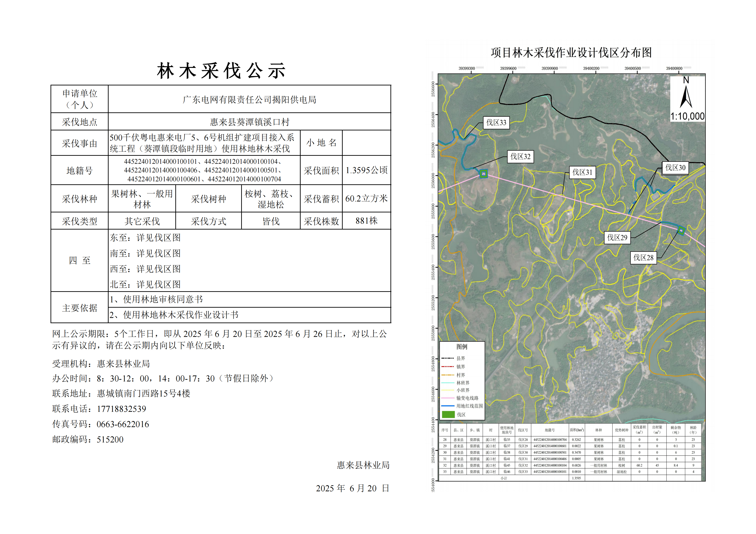Click the basis item 使用林地林木采伐作业设计书
756x534 pixels.
[x=181, y=315]
